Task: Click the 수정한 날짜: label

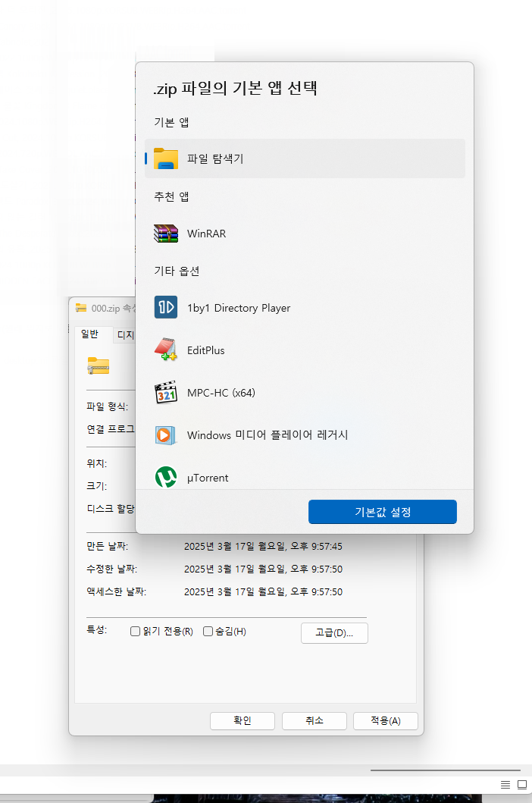Action: (x=111, y=569)
